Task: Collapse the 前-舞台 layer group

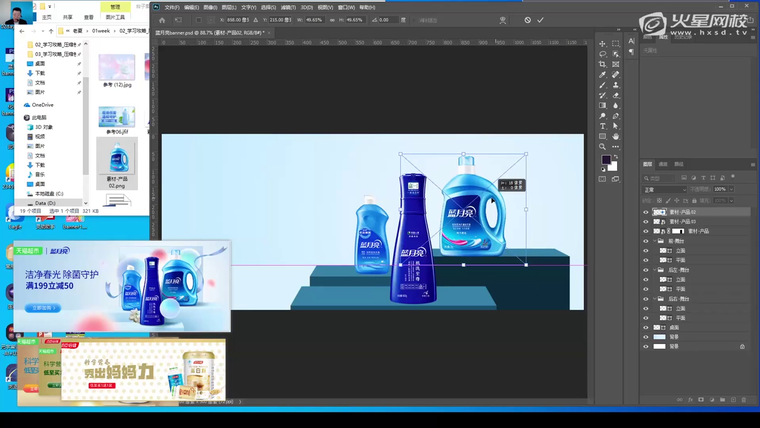Action: [x=653, y=241]
